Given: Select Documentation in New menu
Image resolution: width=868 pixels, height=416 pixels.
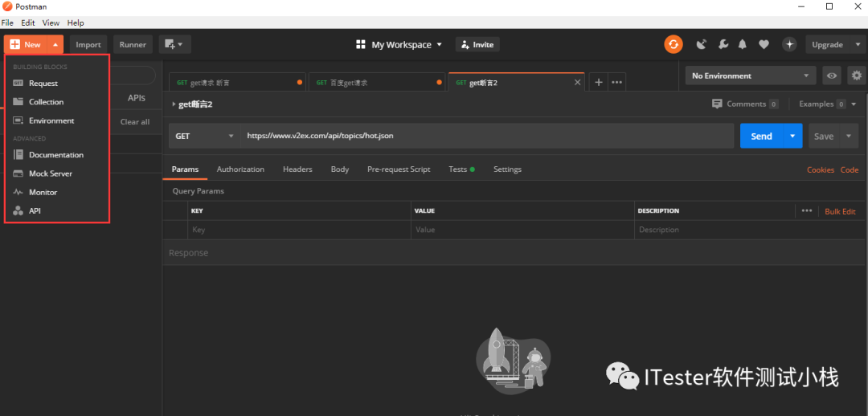Looking at the screenshot, I should coord(56,155).
